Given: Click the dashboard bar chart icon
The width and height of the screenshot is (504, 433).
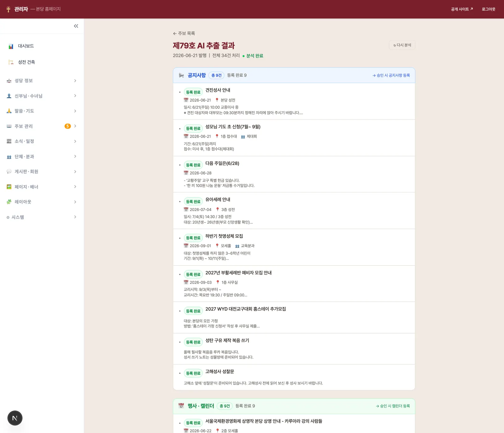Looking at the screenshot, I should click(11, 46).
